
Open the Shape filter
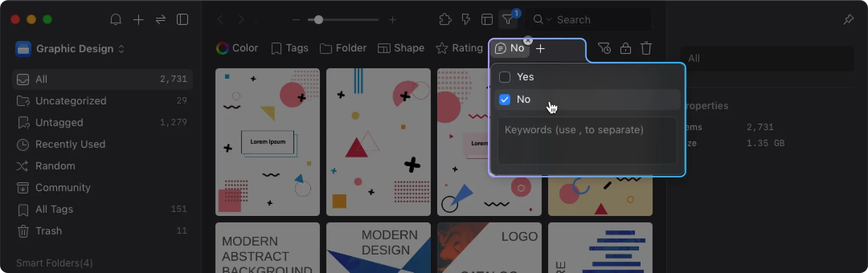tap(401, 48)
